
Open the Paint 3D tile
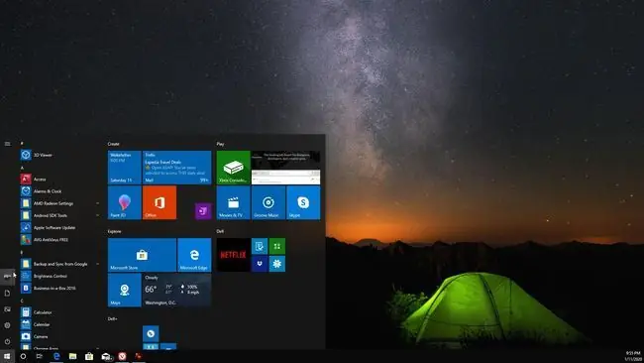(x=125, y=202)
